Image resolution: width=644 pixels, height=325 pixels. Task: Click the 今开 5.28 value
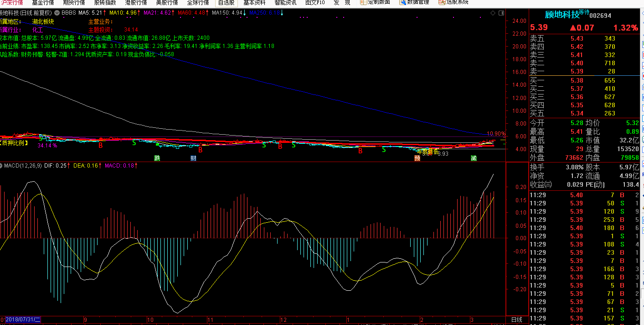point(577,123)
